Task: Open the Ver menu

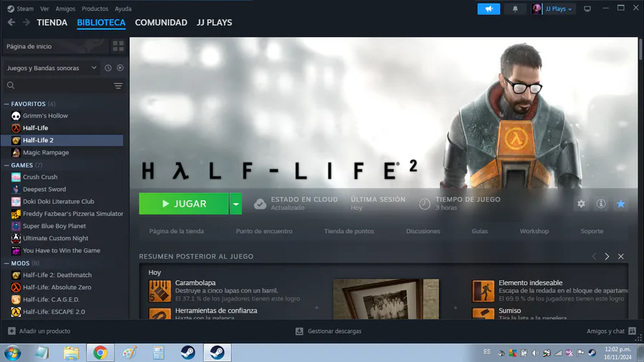Action: pyautogui.click(x=44, y=9)
